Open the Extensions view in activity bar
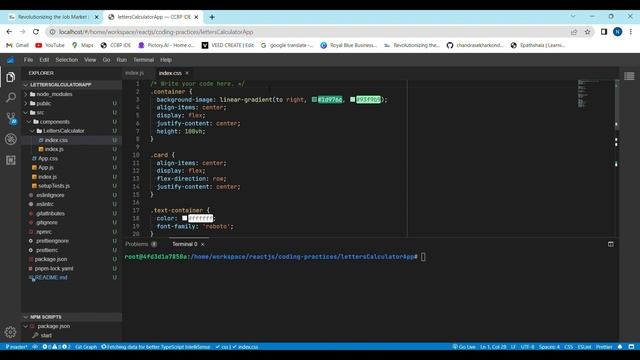 point(11,160)
